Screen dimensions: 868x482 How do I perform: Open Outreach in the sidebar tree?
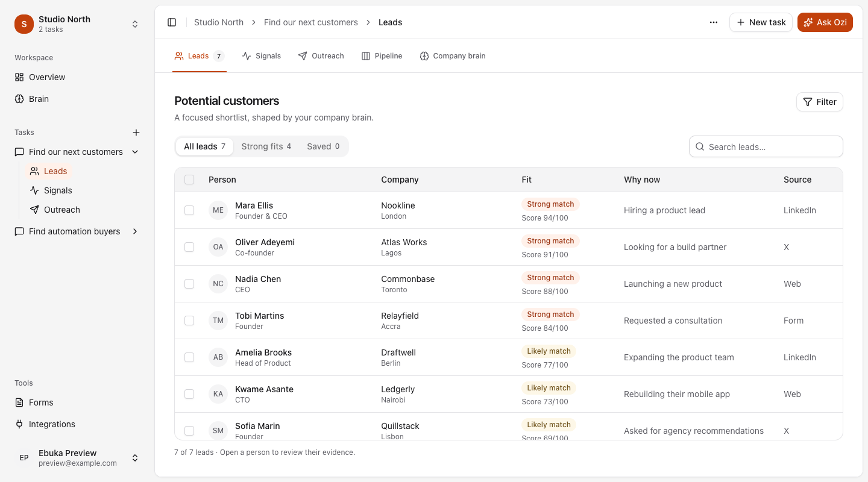pos(55,210)
